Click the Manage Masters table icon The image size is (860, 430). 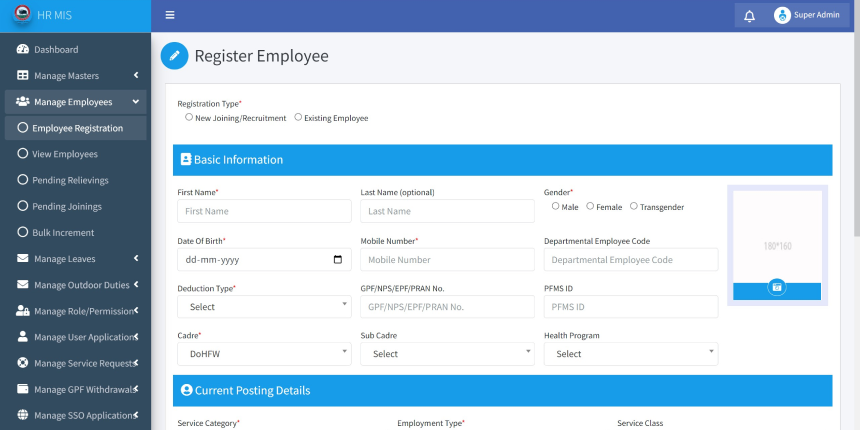[22, 76]
